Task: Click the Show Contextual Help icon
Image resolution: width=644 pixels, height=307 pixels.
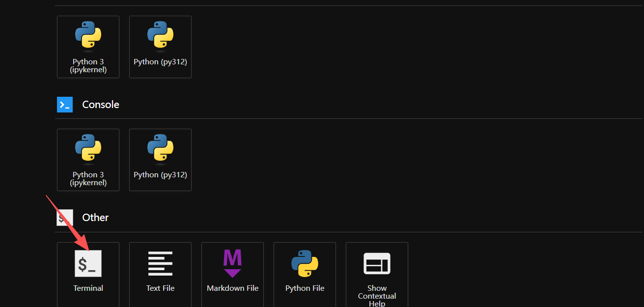Action: click(x=377, y=263)
